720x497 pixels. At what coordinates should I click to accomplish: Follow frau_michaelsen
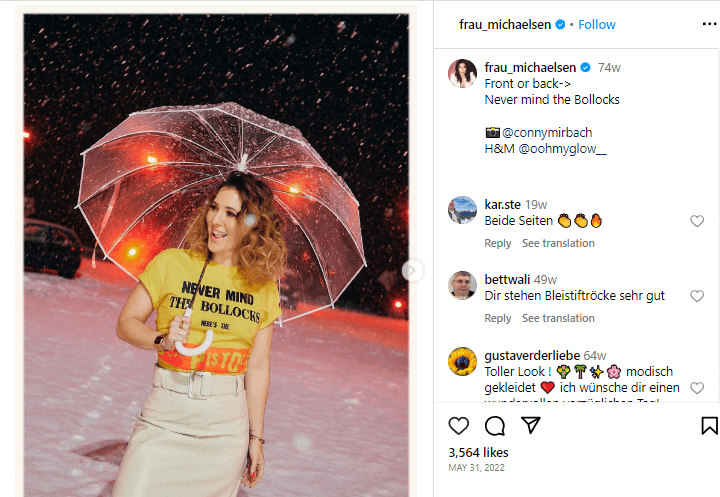(597, 24)
